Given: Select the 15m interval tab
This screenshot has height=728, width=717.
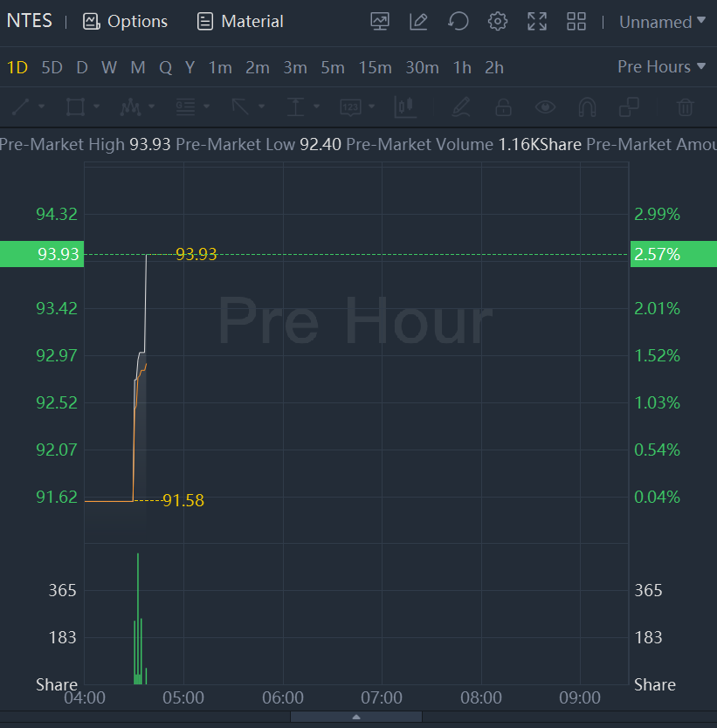Looking at the screenshot, I should tap(375, 67).
